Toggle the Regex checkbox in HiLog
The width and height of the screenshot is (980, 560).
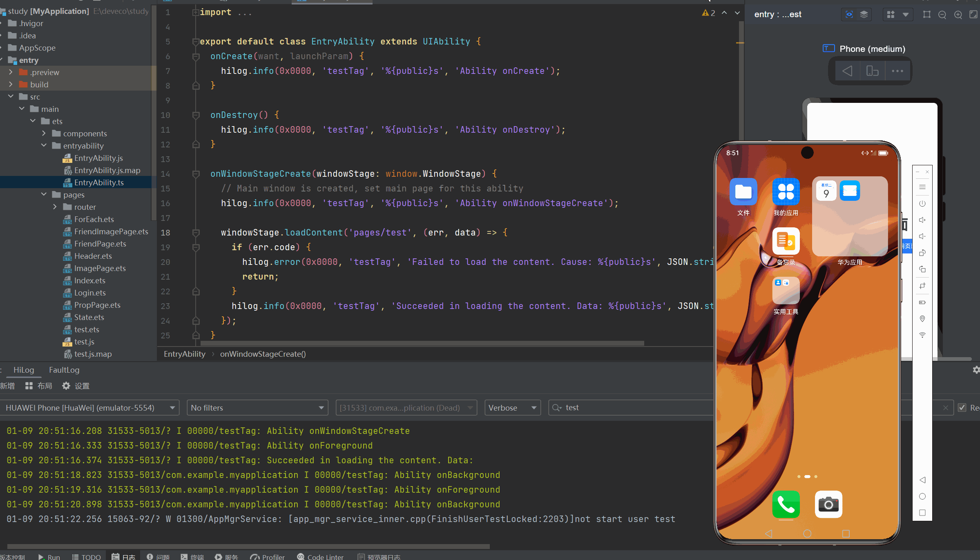click(x=962, y=408)
